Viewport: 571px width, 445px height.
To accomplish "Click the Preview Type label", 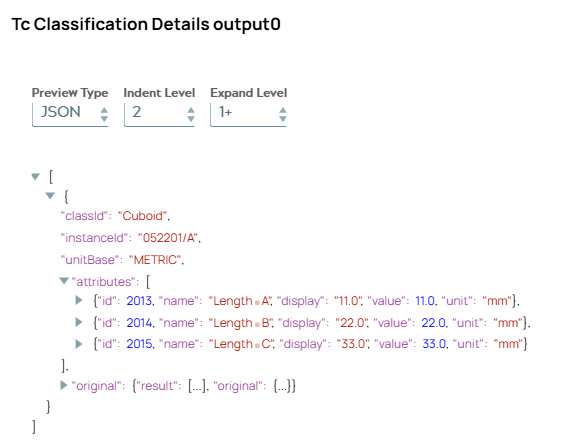I will [70, 93].
